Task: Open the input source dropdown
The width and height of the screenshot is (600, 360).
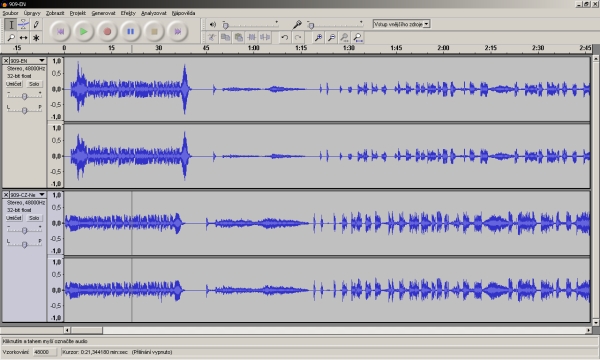Action: click(x=401, y=24)
